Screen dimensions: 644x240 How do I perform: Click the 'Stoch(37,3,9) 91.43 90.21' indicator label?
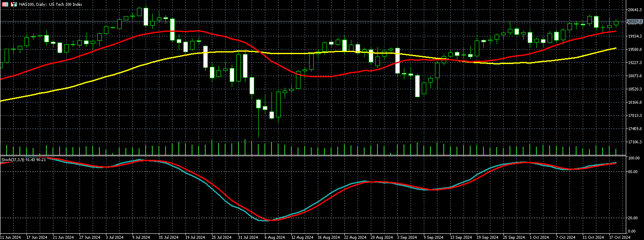coord(23,159)
